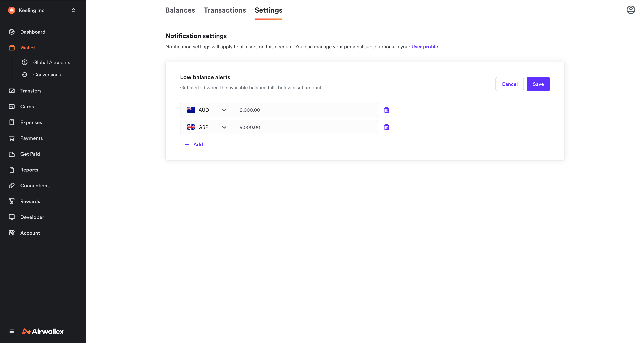Go to Reports in sidebar
This screenshot has height=343, width=644.
click(x=29, y=170)
